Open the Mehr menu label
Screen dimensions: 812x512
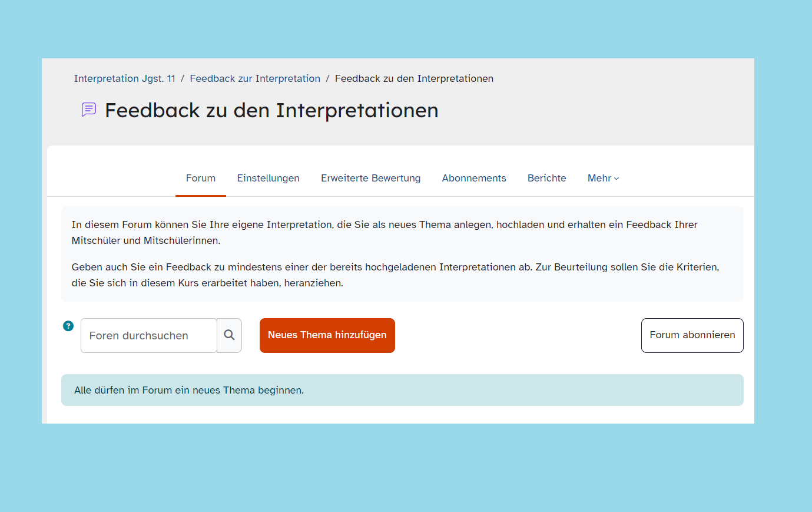coord(599,178)
